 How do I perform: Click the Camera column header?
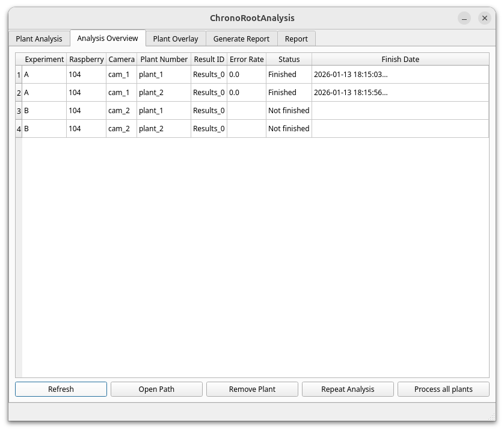[121, 59]
